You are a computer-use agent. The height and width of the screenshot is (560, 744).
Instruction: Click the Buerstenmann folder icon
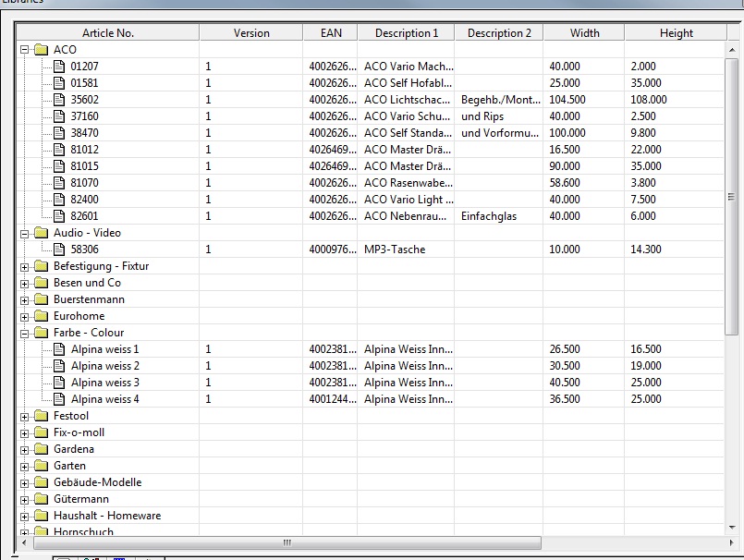click(x=42, y=299)
